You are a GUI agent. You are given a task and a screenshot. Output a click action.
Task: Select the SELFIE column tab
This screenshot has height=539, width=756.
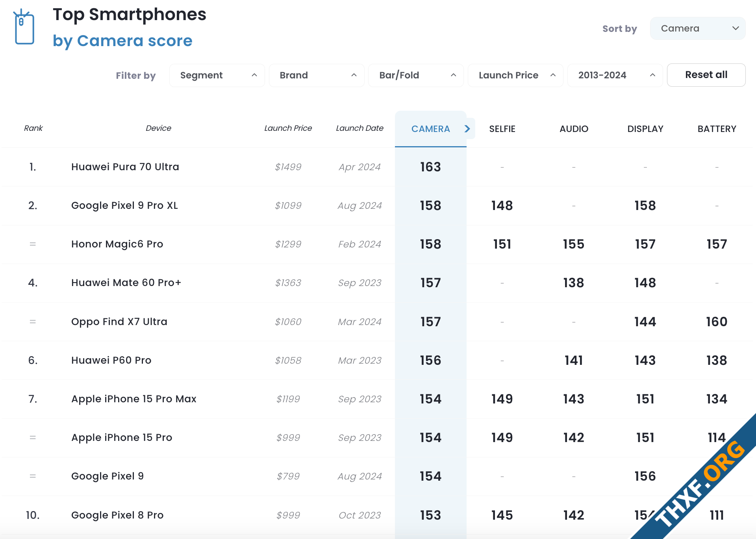[x=502, y=129]
